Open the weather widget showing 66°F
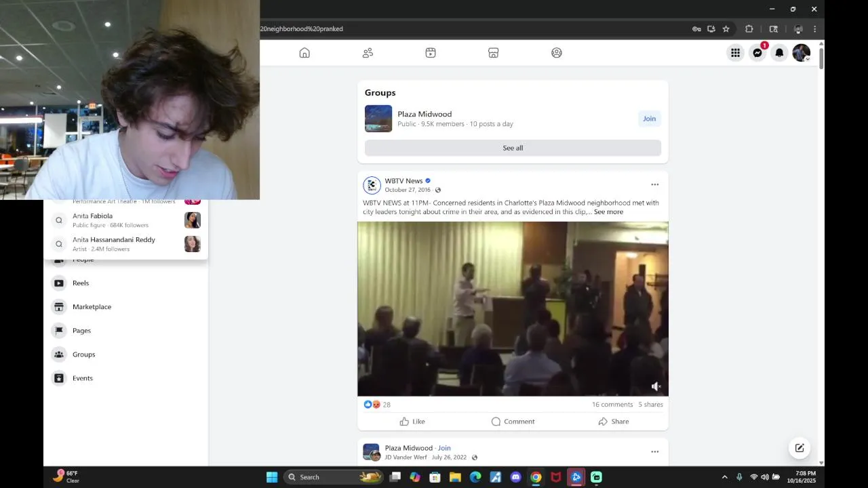The height and width of the screenshot is (488, 868). tap(66, 477)
